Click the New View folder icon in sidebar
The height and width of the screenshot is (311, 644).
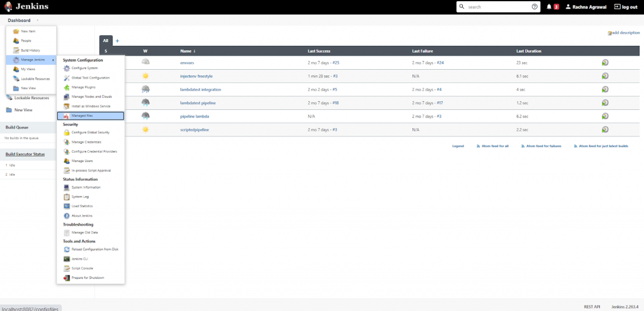pyautogui.click(x=9, y=110)
